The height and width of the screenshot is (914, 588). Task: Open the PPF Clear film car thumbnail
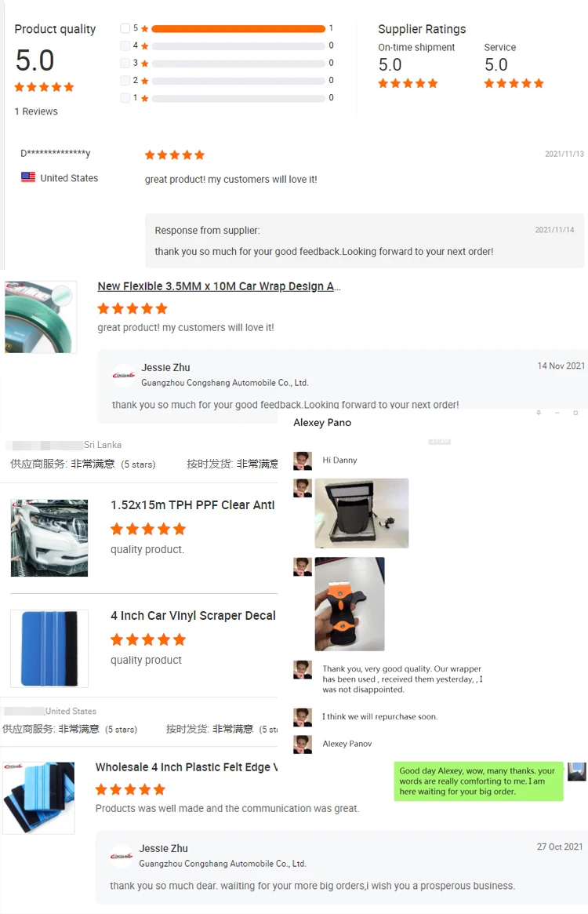point(49,538)
